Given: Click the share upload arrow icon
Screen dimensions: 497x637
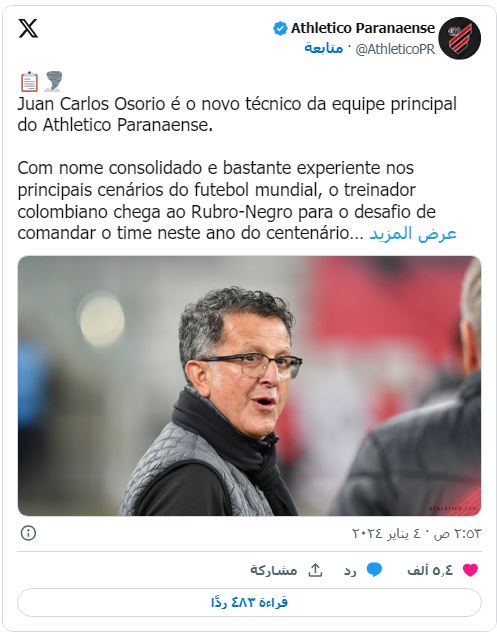Looking at the screenshot, I should point(315,570).
